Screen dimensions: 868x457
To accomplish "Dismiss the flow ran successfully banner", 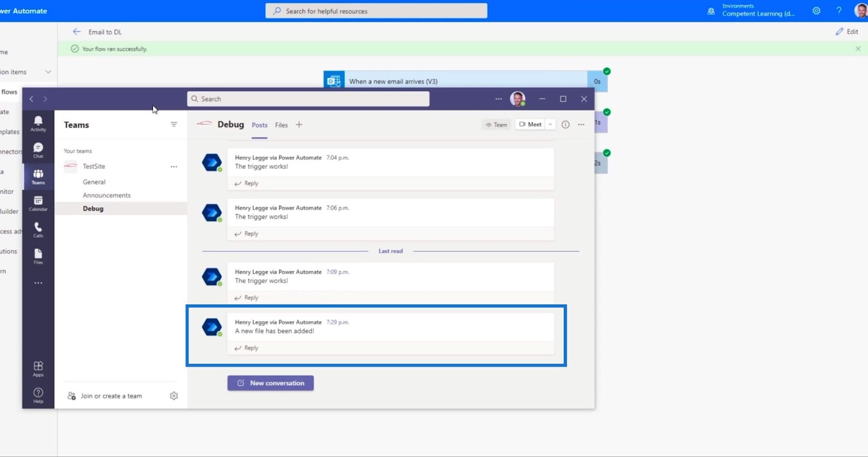I will coord(858,49).
